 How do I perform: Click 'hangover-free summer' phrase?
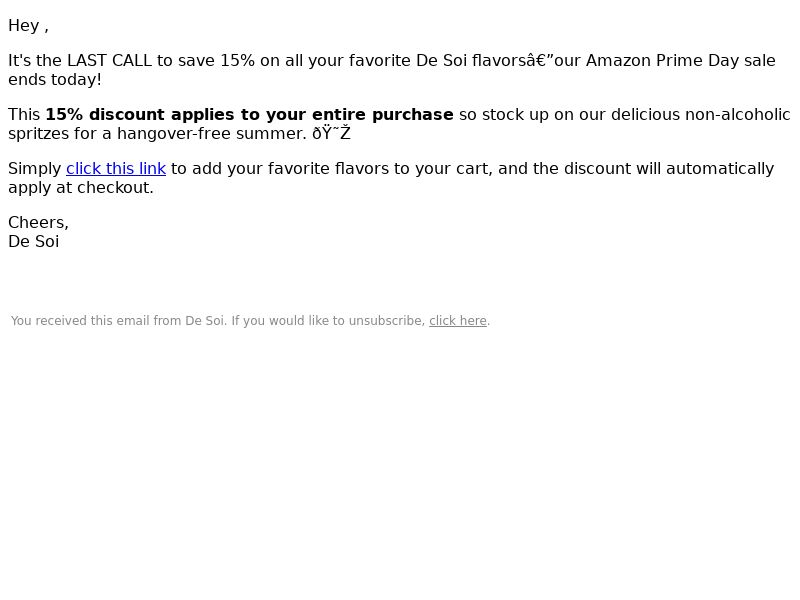point(212,134)
